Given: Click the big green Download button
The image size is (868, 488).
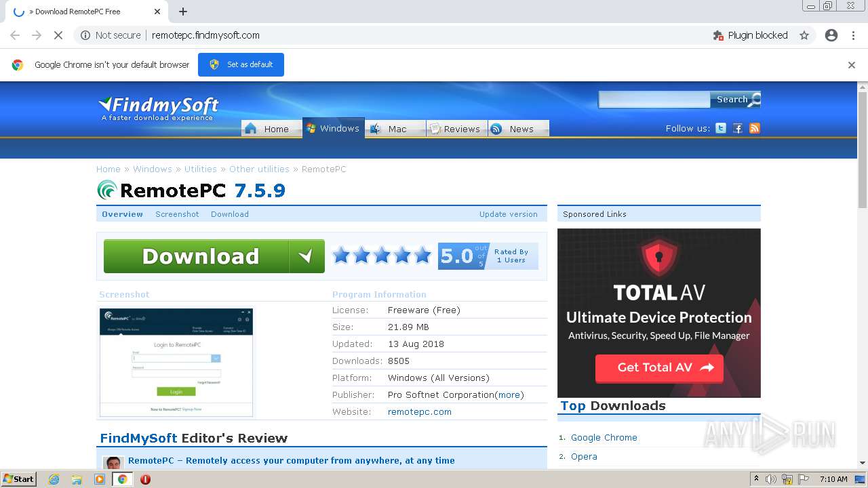Looking at the screenshot, I should [x=214, y=256].
